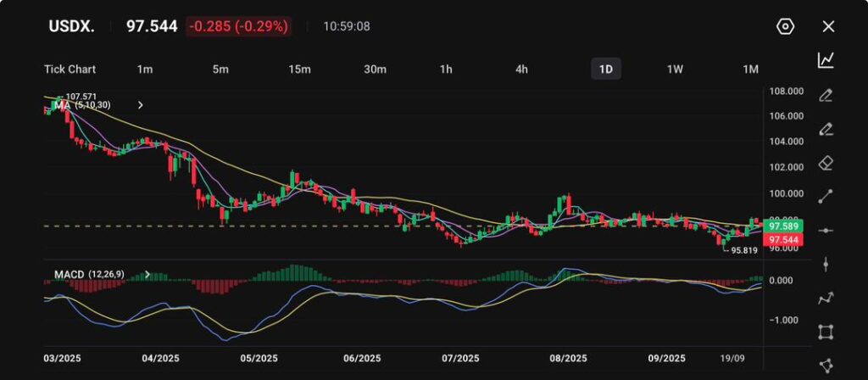868x380 pixels.
Task: Click the red -0.285 (-0.29%) change badge
Action: pos(239,26)
